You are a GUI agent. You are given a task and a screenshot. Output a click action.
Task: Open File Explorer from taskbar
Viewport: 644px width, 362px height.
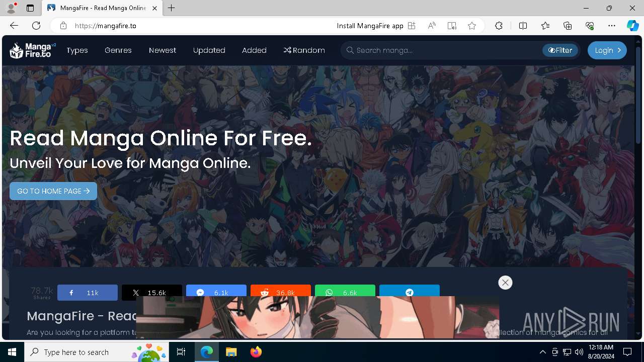tap(231, 352)
